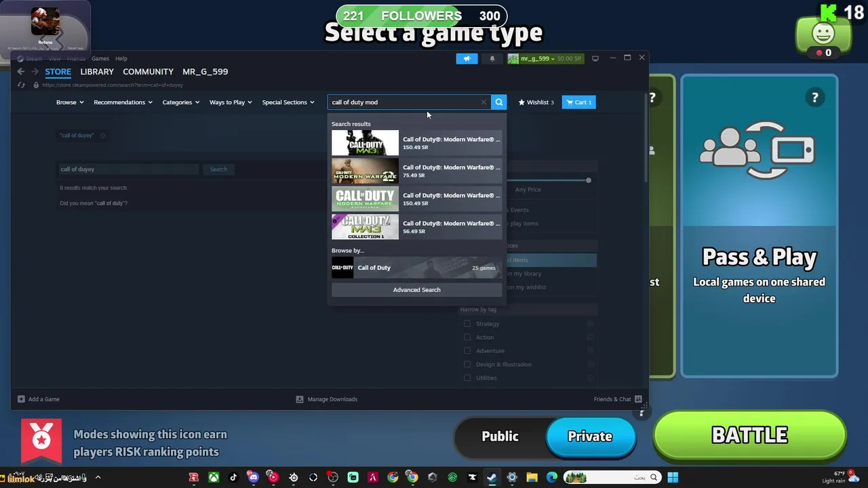The image size is (868, 488).
Task: Open the Help menu in Steam
Action: (x=121, y=59)
